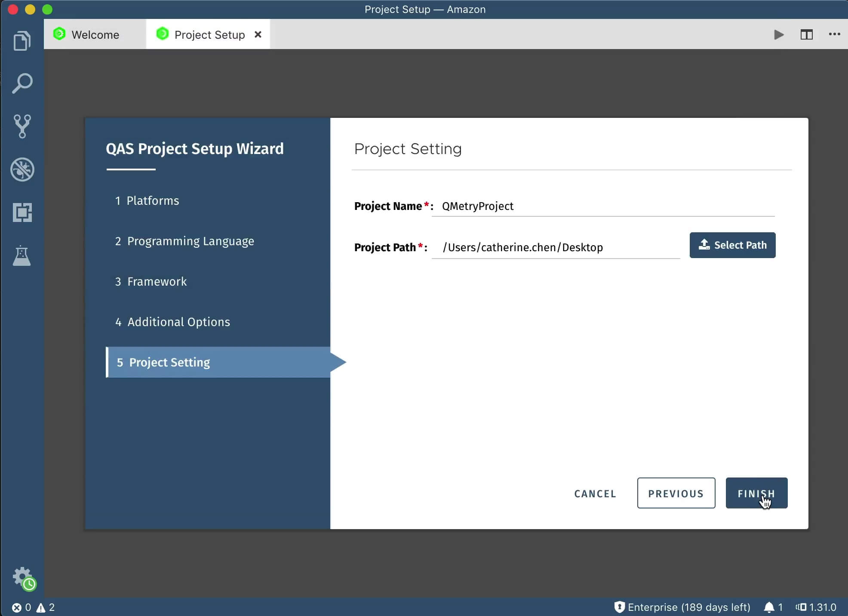Expand step 2 Programming Language
The height and width of the screenshot is (616, 848).
tap(184, 241)
